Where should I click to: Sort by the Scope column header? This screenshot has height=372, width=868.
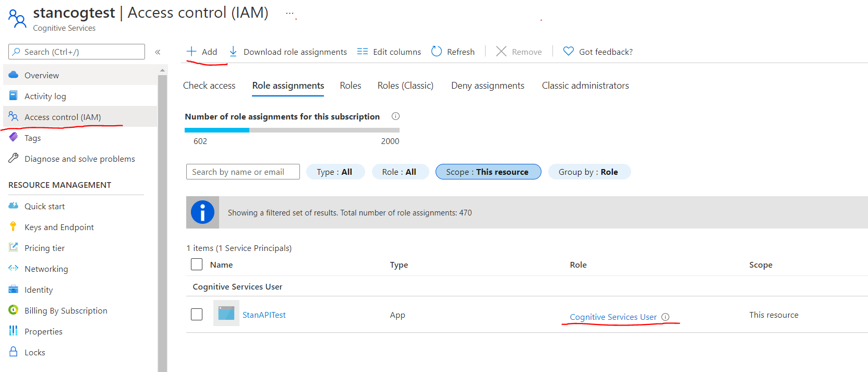pyautogui.click(x=761, y=265)
